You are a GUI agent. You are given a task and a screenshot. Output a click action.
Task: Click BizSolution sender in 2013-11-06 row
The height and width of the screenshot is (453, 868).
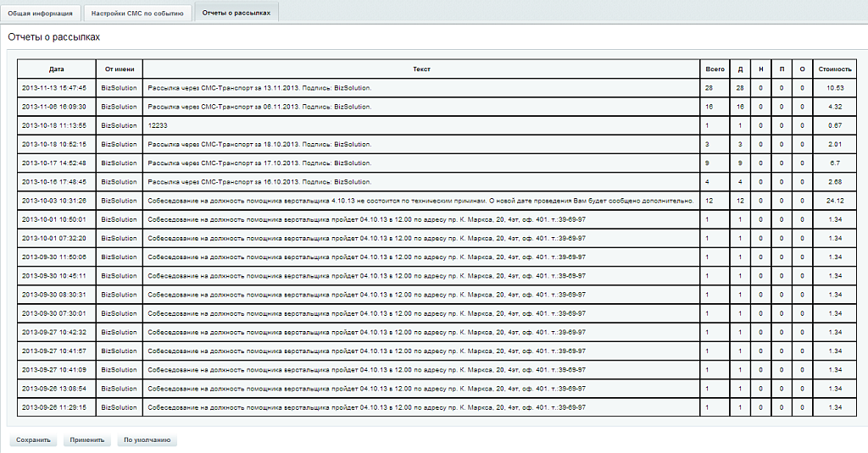click(119, 107)
